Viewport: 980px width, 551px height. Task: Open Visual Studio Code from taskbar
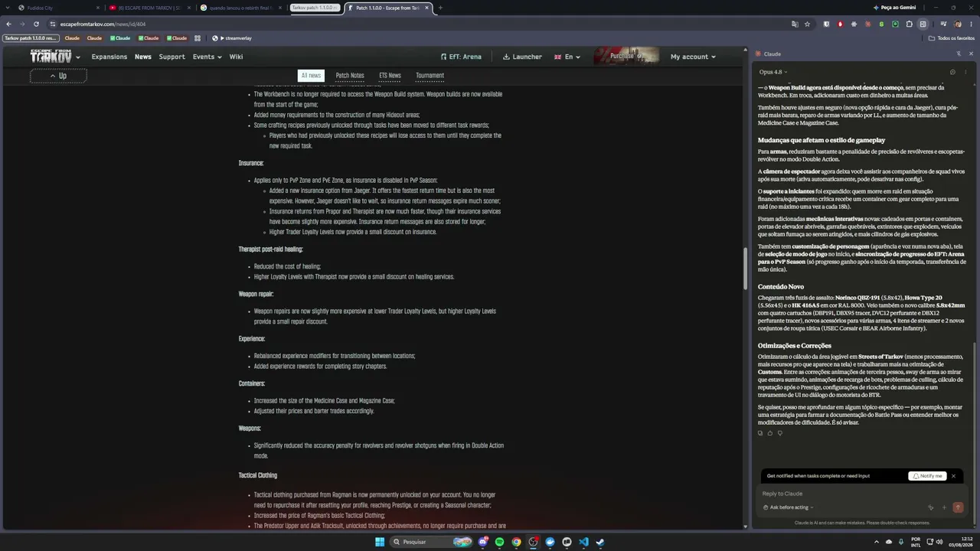(583, 542)
